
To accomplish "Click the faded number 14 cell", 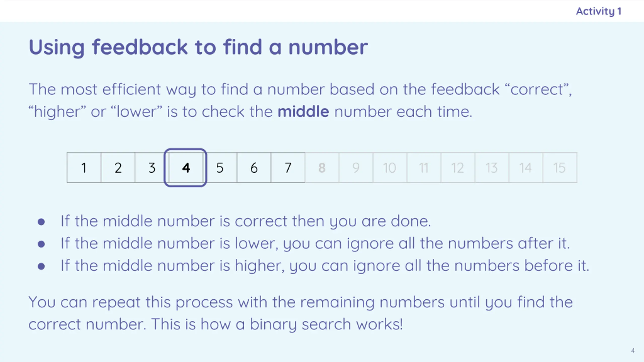I will point(526,167).
